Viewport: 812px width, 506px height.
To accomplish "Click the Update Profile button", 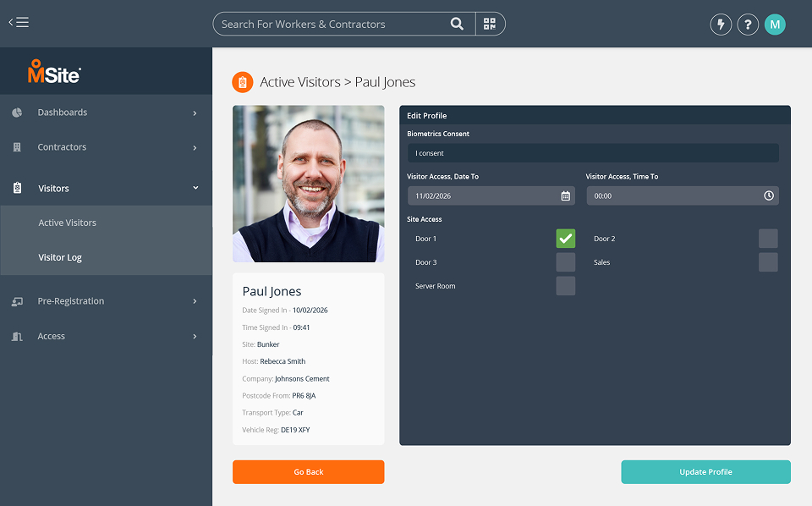I will (x=705, y=472).
